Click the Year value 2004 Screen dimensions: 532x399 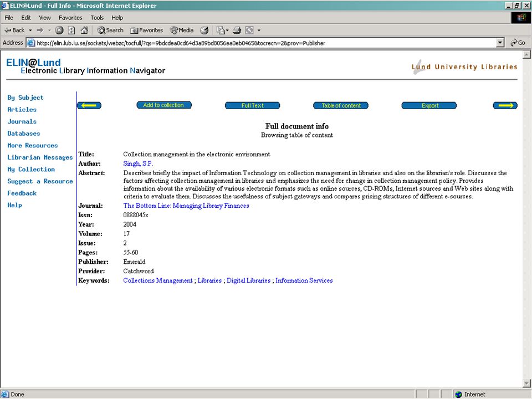point(130,224)
